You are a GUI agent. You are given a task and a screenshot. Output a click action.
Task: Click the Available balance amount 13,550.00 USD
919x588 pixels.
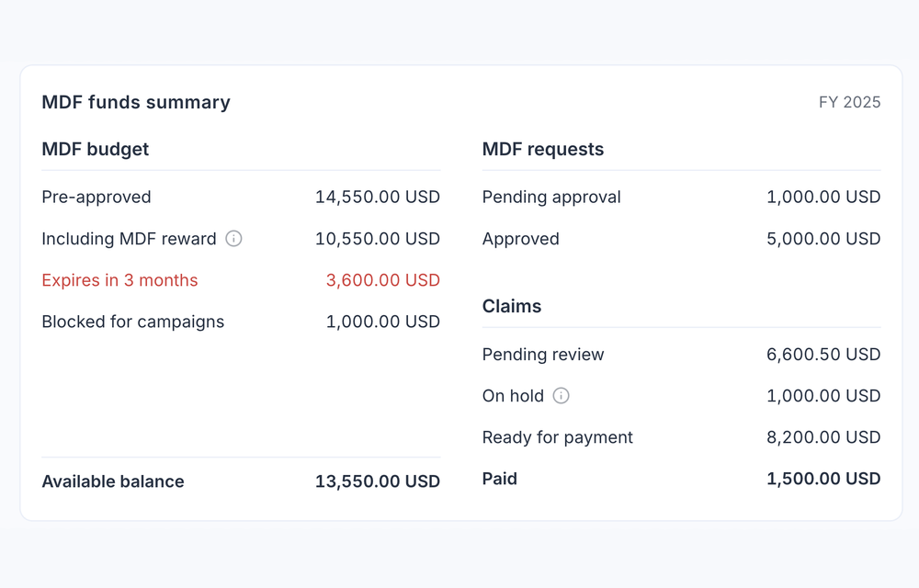coord(378,481)
